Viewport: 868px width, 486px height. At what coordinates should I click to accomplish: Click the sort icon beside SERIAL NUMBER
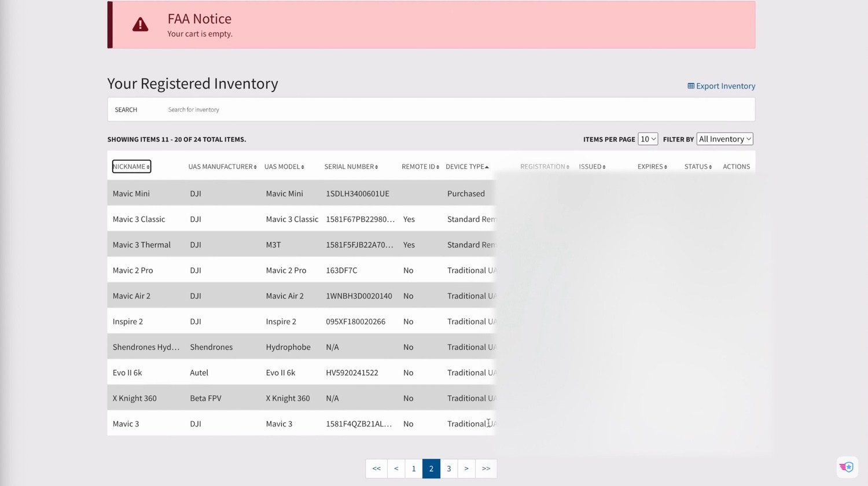pyautogui.click(x=377, y=167)
